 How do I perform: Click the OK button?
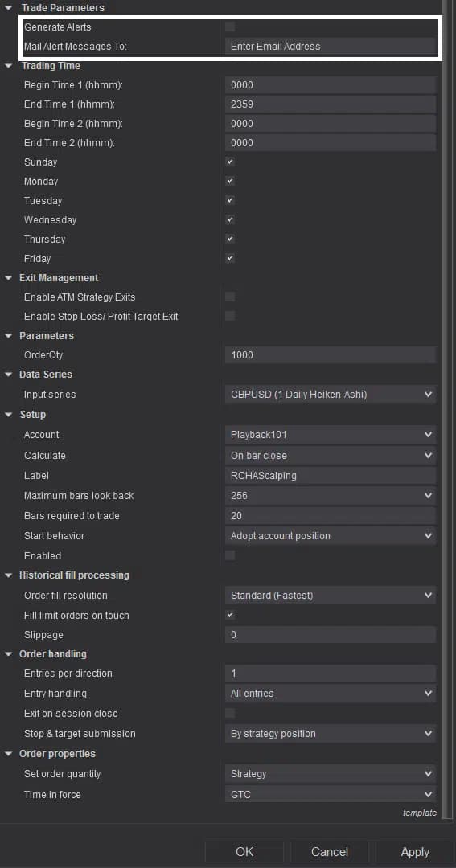[x=244, y=852]
